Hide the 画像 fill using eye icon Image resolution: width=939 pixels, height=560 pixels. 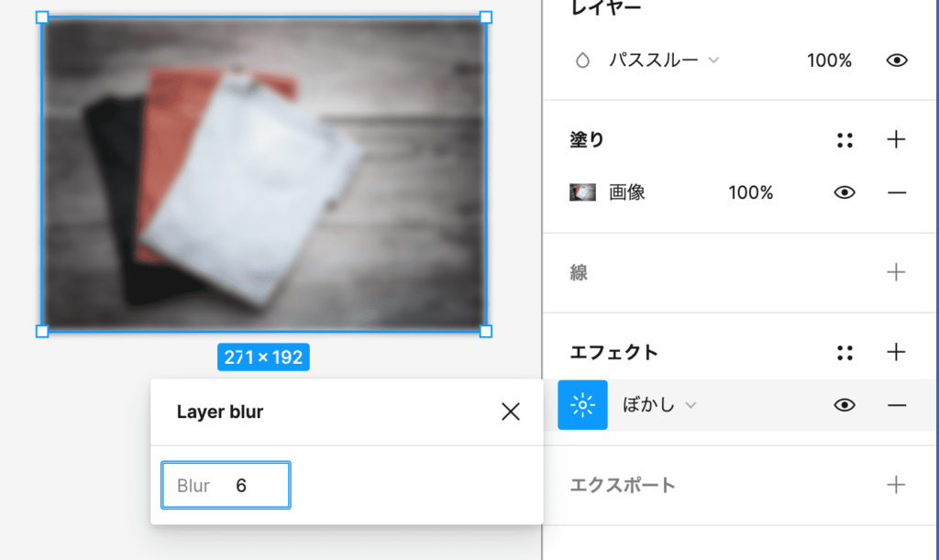pyautogui.click(x=845, y=192)
